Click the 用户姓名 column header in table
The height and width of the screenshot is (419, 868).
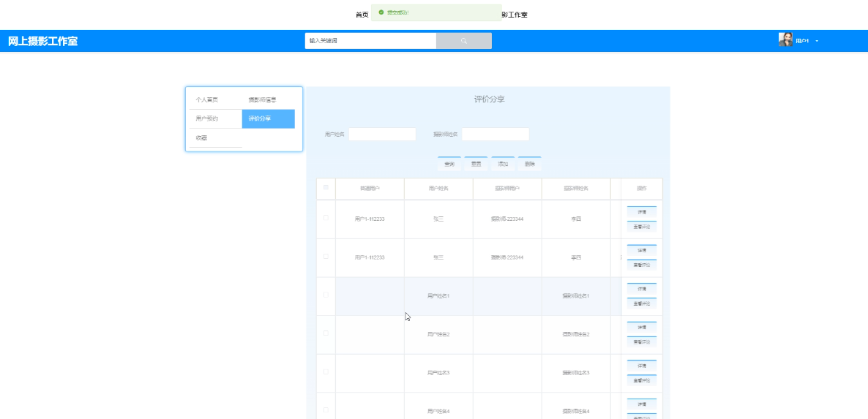coord(438,189)
